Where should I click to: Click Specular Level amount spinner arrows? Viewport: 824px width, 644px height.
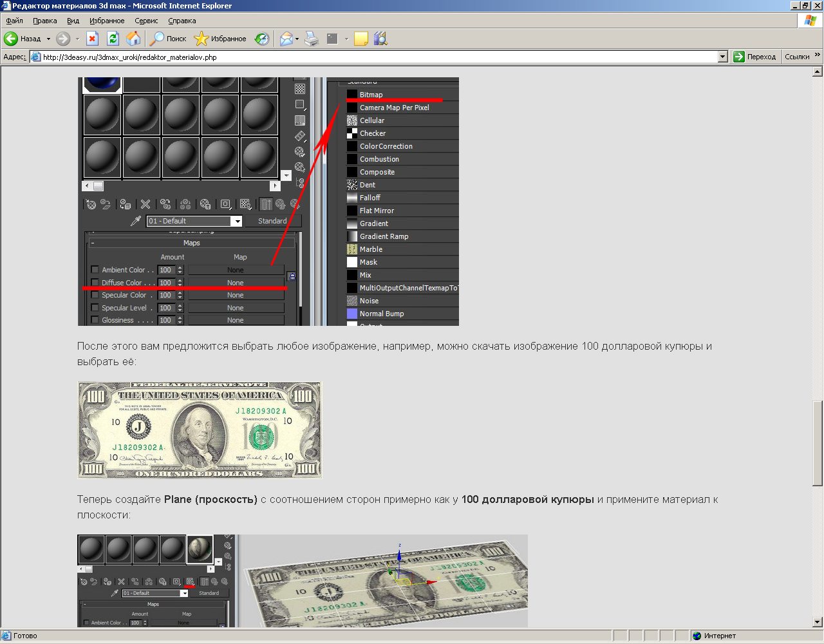(x=180, y=308)
